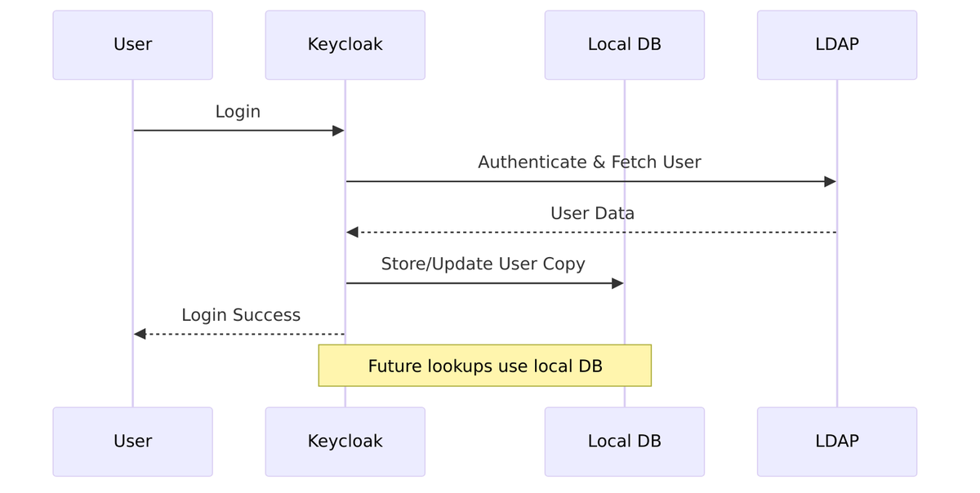Image resolution: width=980 pixels, height=493 pixels.
Task: Select the top Local DB participant box
Action: click(x=624, y=45)
